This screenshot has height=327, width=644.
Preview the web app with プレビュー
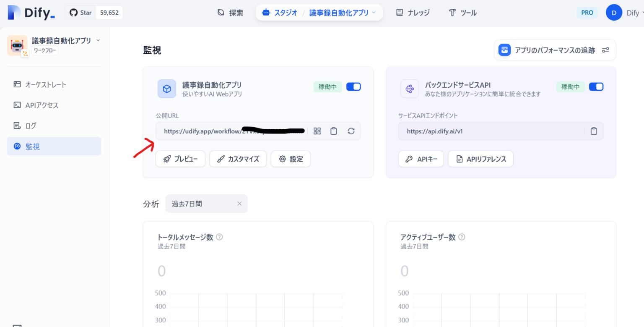click(x=180, y=159)
